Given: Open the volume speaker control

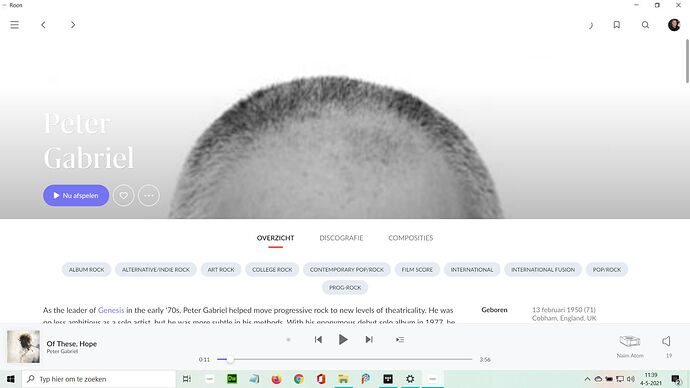Looking at the screenshot, I should [667, 341].
